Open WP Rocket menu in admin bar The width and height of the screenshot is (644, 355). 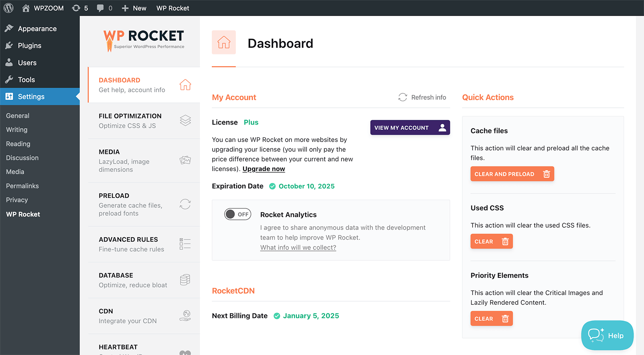coord(173,8)
